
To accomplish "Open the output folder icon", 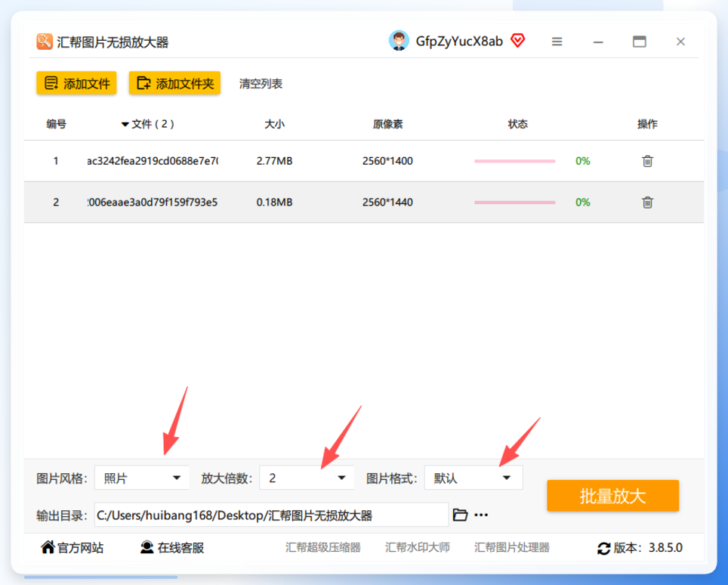I will pyautogui.click(x=460, y=515).
